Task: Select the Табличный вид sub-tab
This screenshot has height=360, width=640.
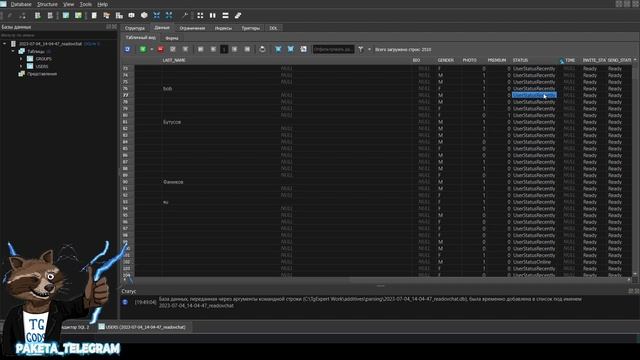Action: click(x=140, y=38)
